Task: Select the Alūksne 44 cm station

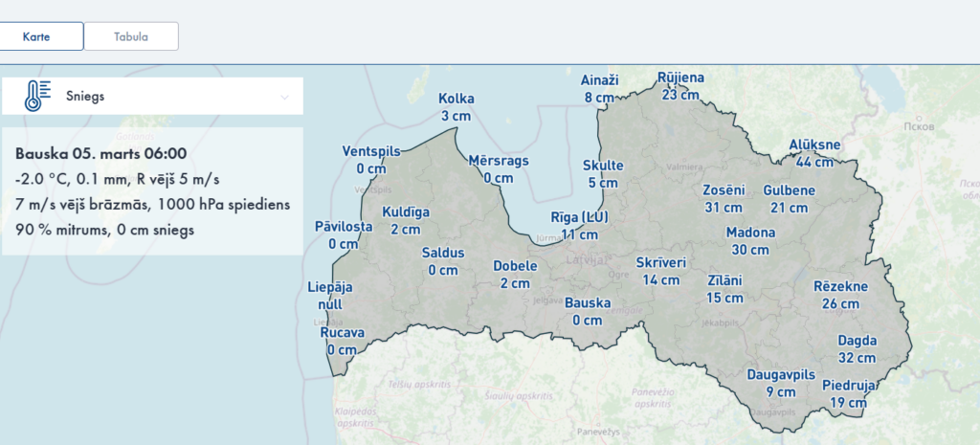Action: pos(814,153)
